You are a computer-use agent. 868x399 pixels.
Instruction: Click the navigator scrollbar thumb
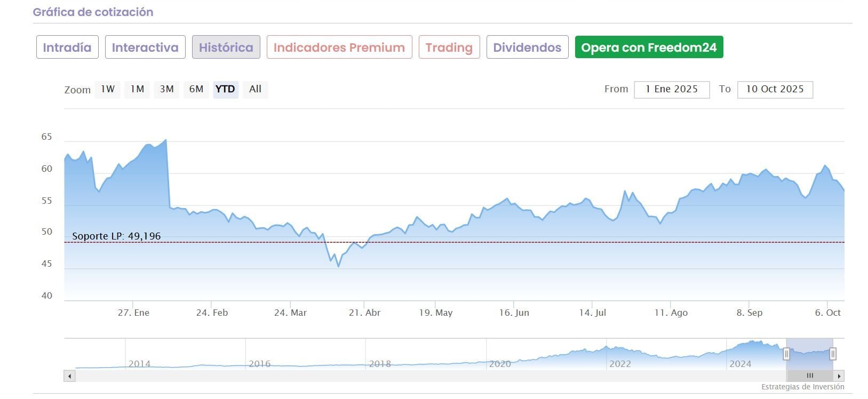[x=809, y=376]
